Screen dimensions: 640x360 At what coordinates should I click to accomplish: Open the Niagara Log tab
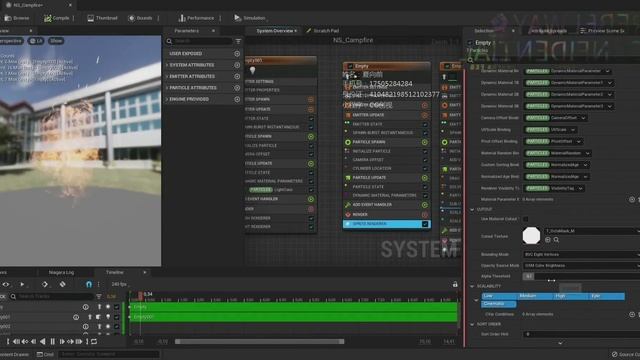pyautogui.click(x=61, y=272)
